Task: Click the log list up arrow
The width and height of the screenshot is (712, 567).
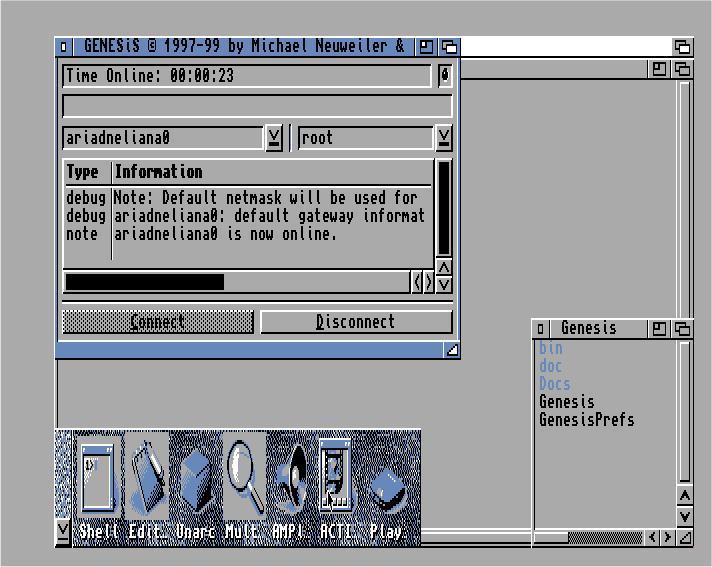Action: (x=444, y=267)
